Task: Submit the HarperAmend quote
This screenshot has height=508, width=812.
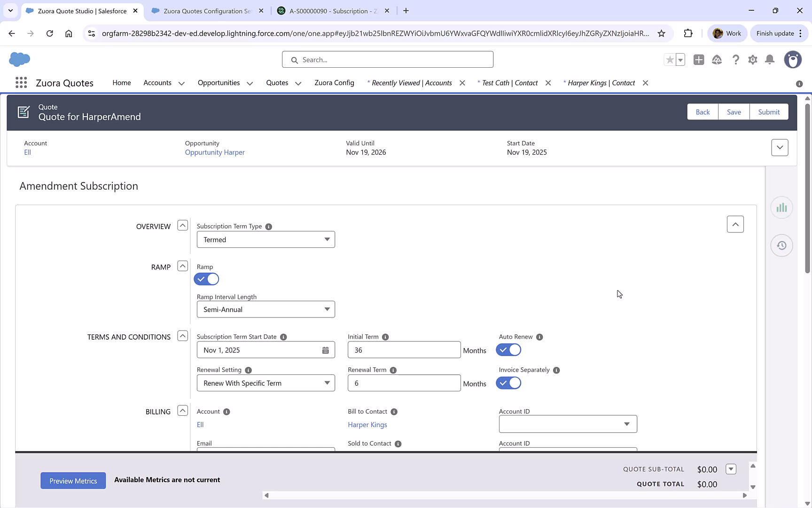Action: click(769, 111)
